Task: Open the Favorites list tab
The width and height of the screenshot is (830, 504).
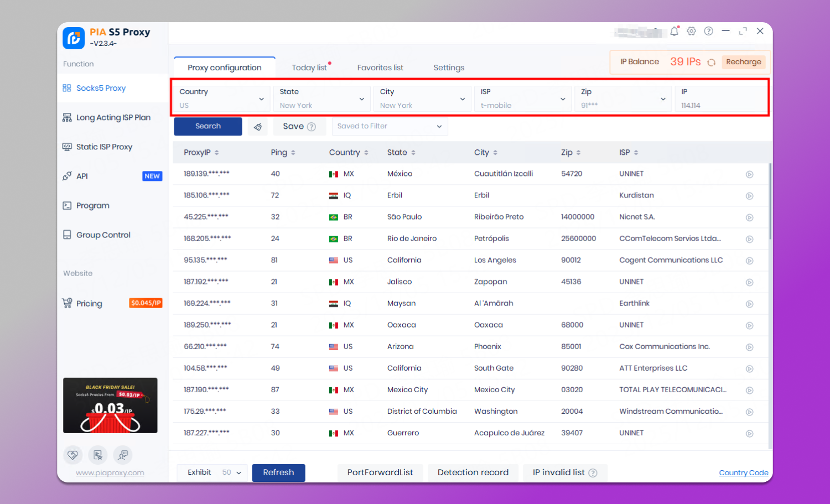Action: (380, 67)
